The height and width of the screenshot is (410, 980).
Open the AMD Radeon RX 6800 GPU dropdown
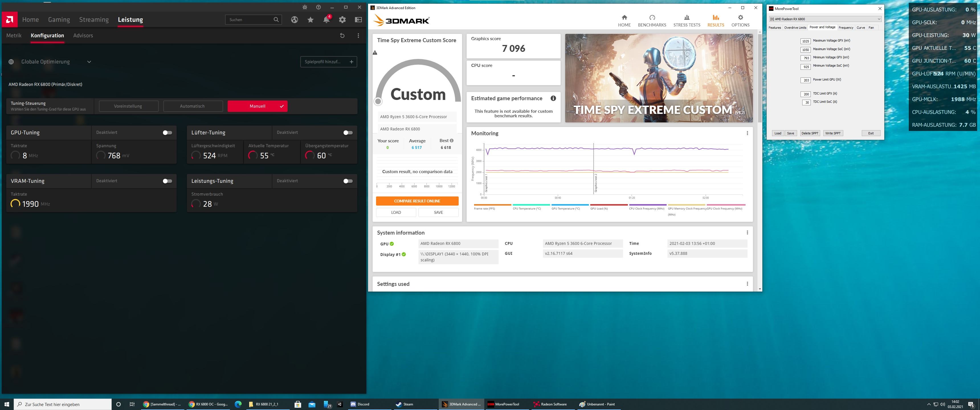click(x=825, y=19)
